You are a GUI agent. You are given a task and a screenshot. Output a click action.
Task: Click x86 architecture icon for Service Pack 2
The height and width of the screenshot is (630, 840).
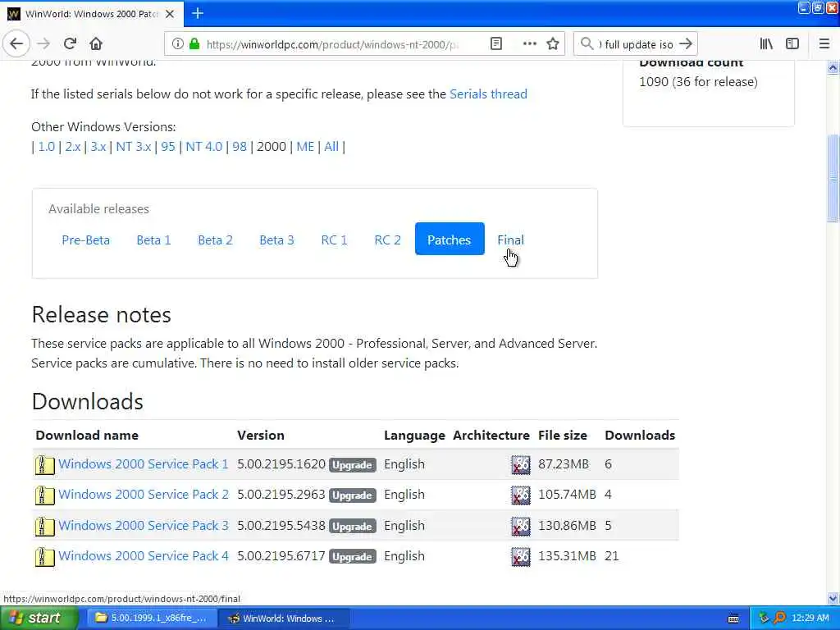tap(520, 495)
